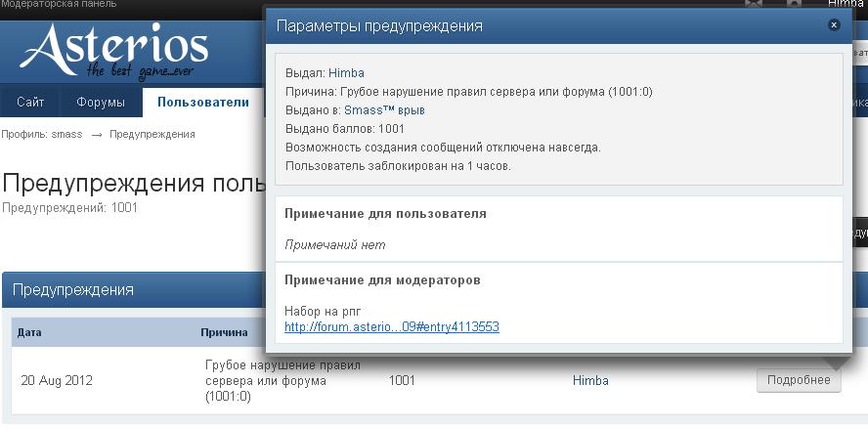Screen dimensions: 868x428
Task: Open Himba link in warnings table row
Action: point(590,381)
